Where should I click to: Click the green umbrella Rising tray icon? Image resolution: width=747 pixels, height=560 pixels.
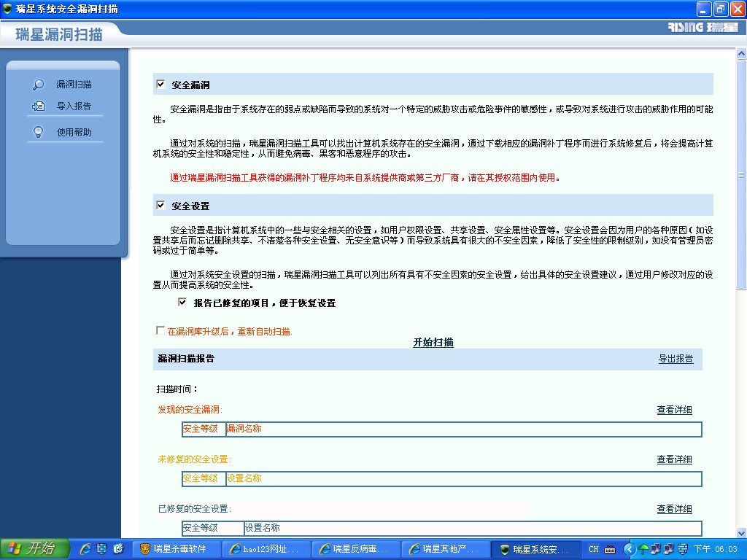643,549
